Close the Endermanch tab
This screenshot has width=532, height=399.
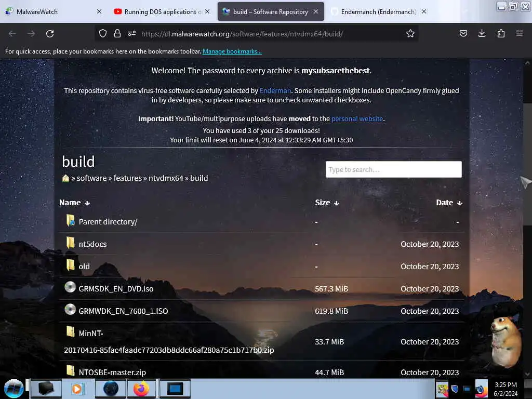424,11
